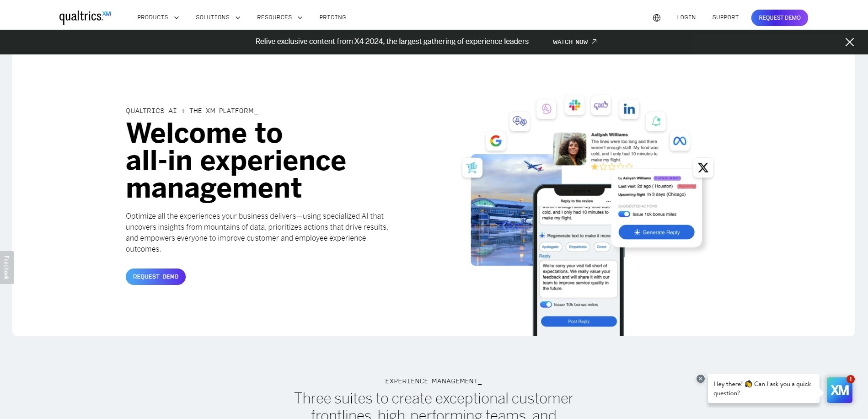This screenshot has width=868, height=419.
Task: Expand the Products menu chevron
Action: point(177,18)
